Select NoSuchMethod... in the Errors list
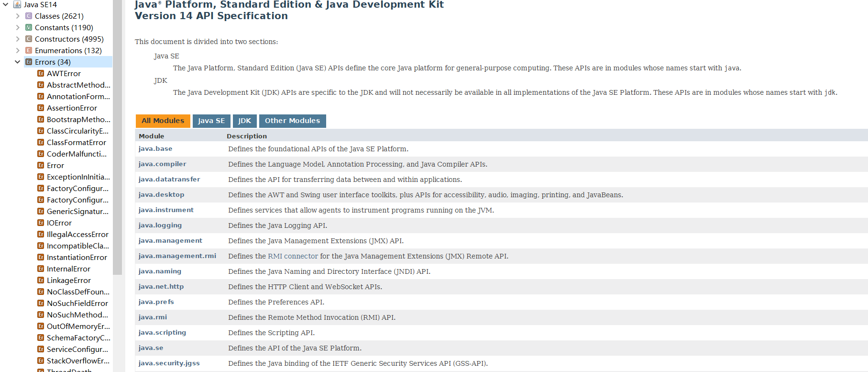Screen dimensions: 868x372 pos(77,315)
